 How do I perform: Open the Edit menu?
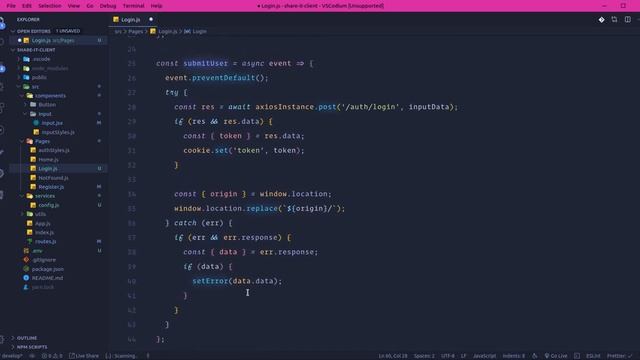coord(27,6)
